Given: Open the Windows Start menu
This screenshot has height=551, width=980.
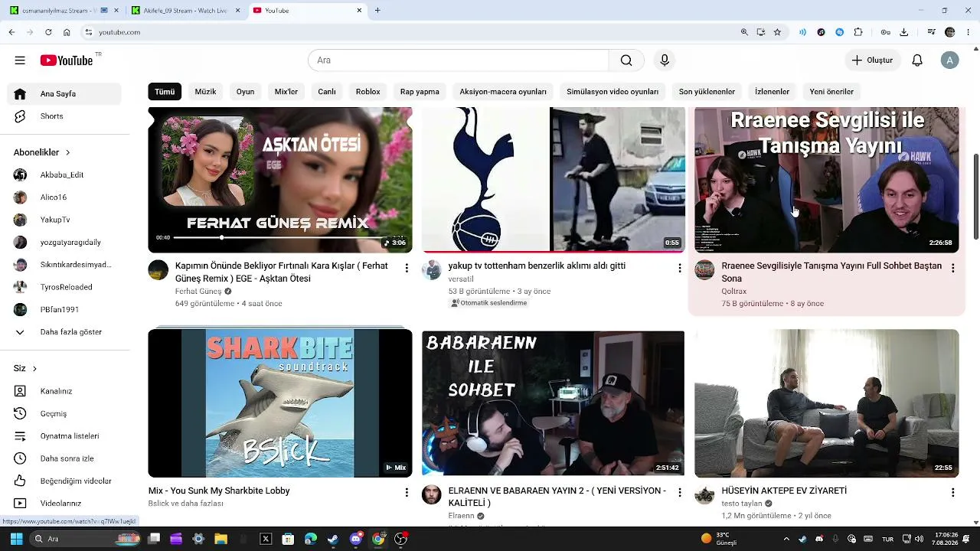Looking at the screenshot, I should click(x=16, y=539).
